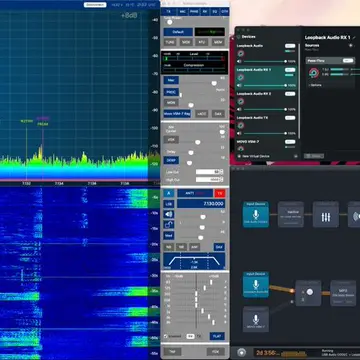The width and height of the screenshot is (360, 360).
Task: Click the Low Cut filter value field
Action: click(209, 172)
